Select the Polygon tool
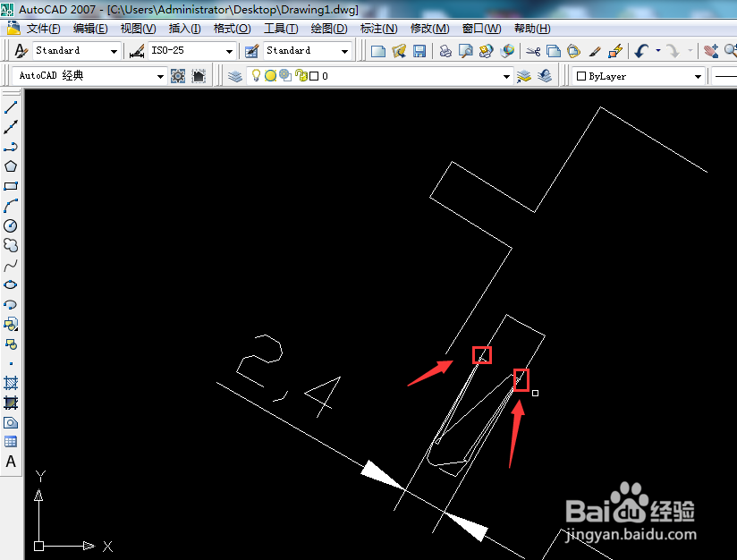The image size is (737, 560). click(11, 166)
